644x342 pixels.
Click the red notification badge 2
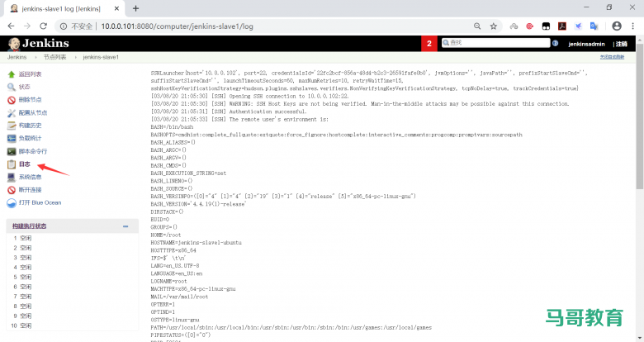[x=429, y=43]
